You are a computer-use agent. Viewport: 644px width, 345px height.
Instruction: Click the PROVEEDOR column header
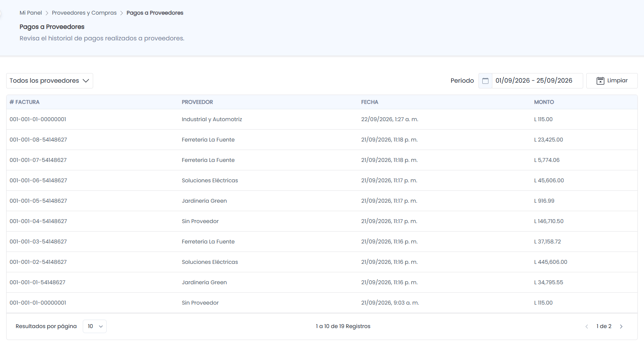point(197,102)
